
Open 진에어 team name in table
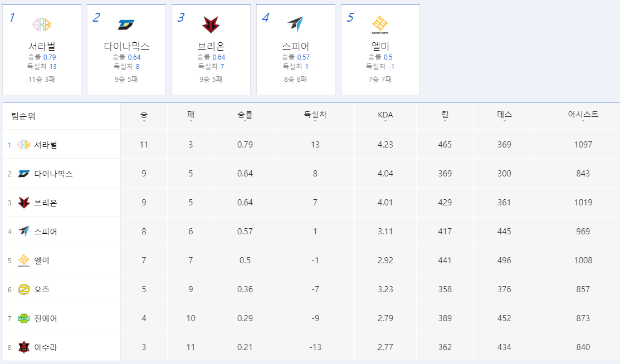(46, 318)
